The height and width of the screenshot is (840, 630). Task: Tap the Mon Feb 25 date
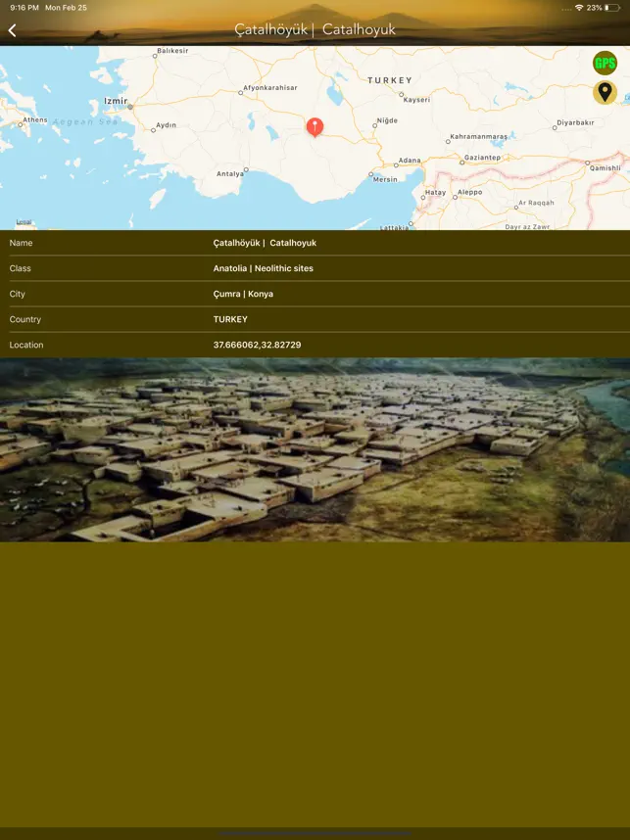click(66, 8)
